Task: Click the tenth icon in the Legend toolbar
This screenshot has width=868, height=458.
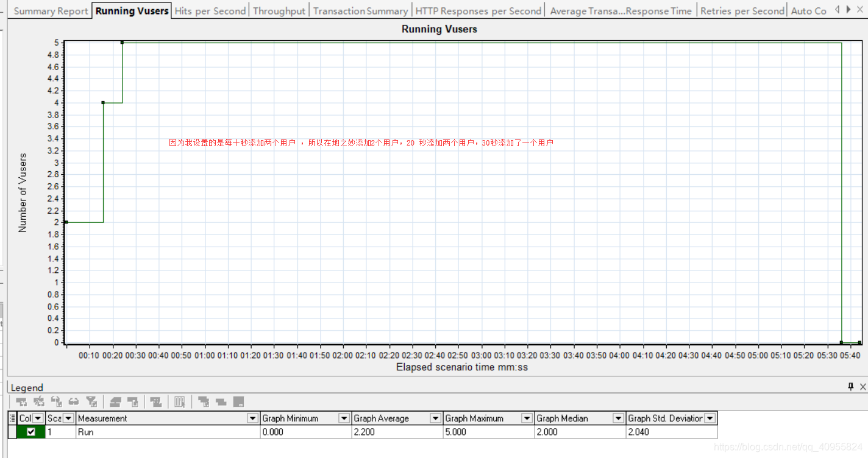Action: [204, 402]
